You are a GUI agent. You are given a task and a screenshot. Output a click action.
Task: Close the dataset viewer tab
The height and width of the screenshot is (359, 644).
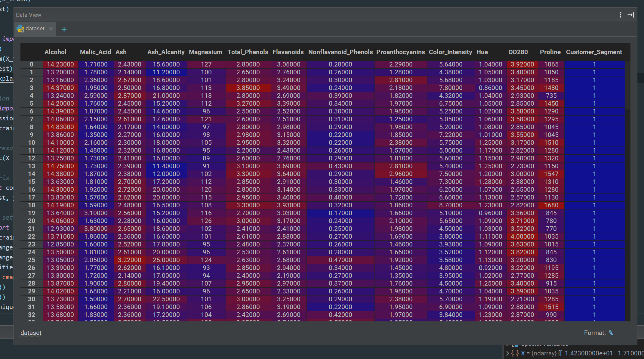point(51,29)
